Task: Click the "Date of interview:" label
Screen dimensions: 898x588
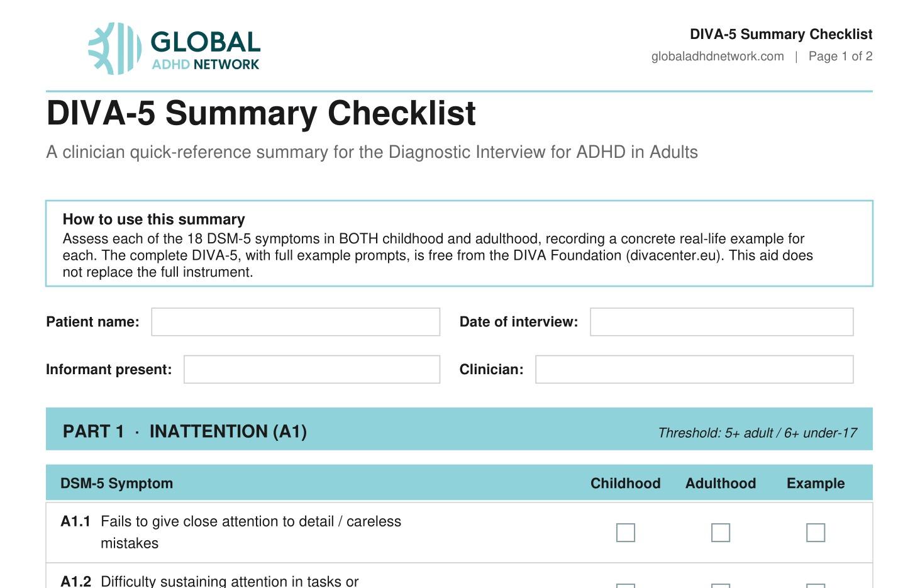Action: point(519,322)
